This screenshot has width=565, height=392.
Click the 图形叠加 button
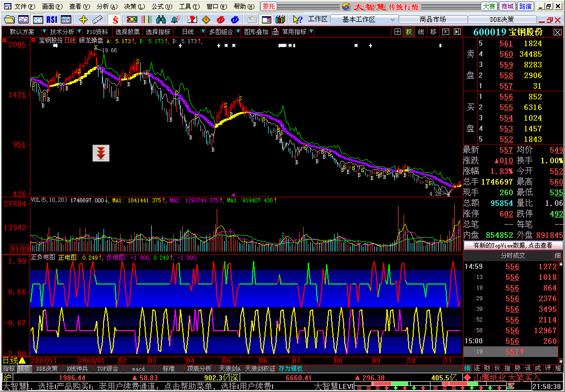pos(256,31)
